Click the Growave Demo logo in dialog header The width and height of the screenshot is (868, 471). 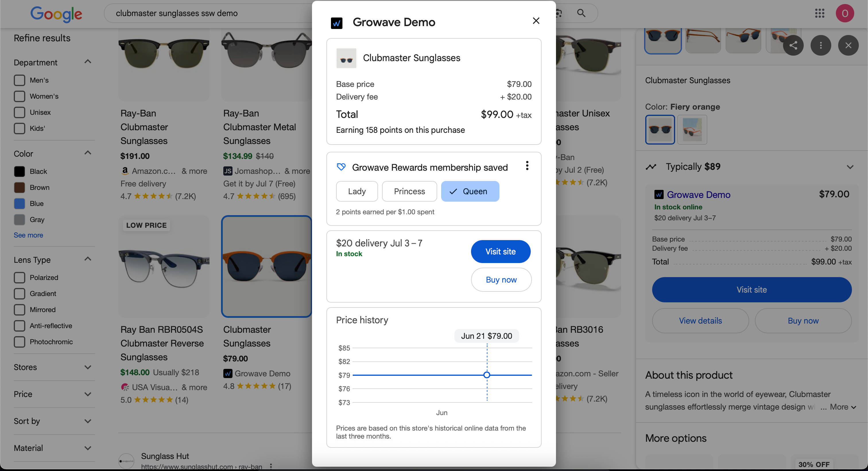point(337,23)
